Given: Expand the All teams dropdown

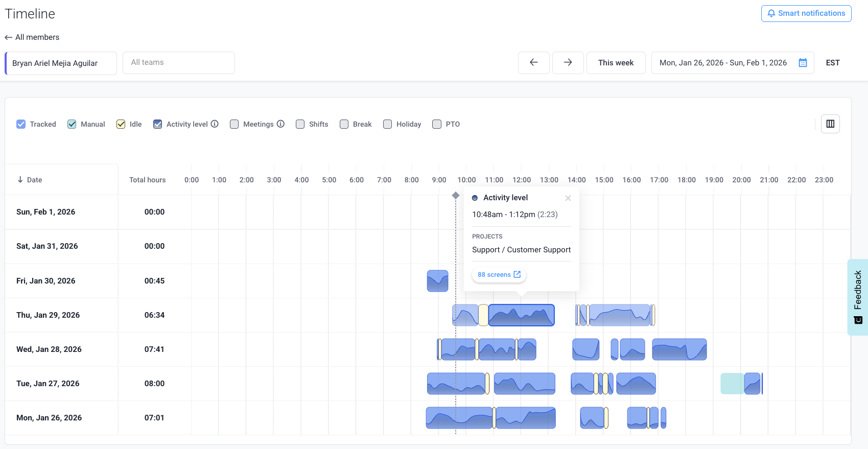Looking at the screenshot, I should point(178,63).
